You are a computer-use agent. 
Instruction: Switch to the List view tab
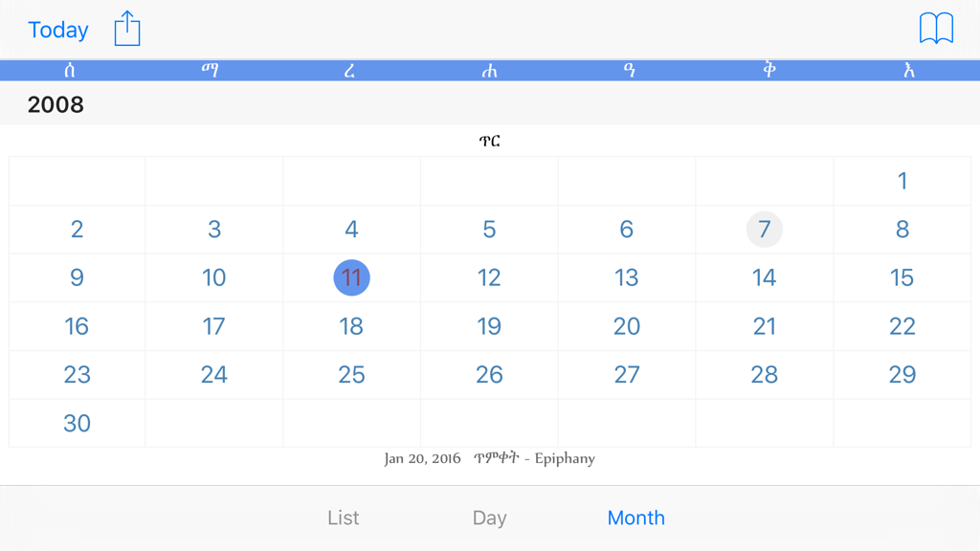point(342,518)
